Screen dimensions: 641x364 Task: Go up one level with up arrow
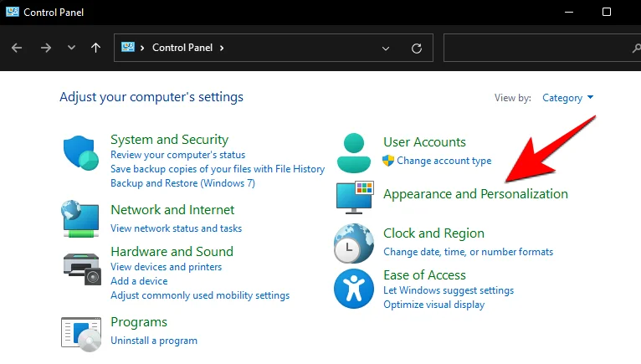pyautogui.click(x=95, y=48)
